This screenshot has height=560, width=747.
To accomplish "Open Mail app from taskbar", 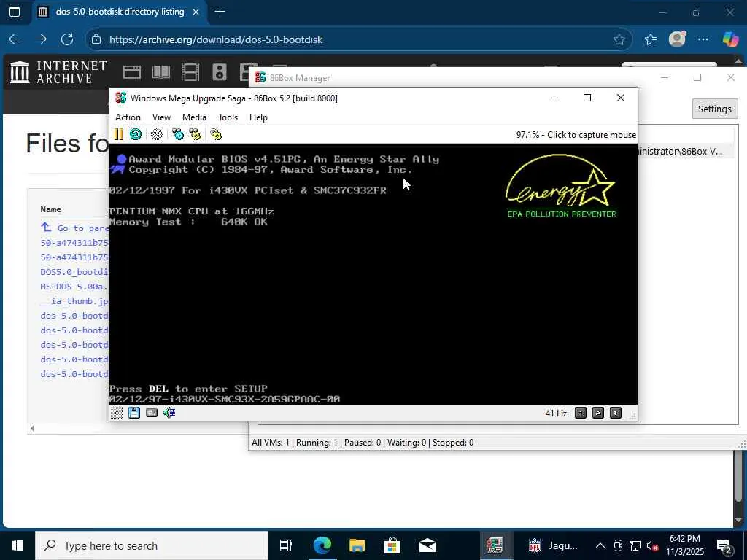I will pyautogui.click(x=427, y=545).
